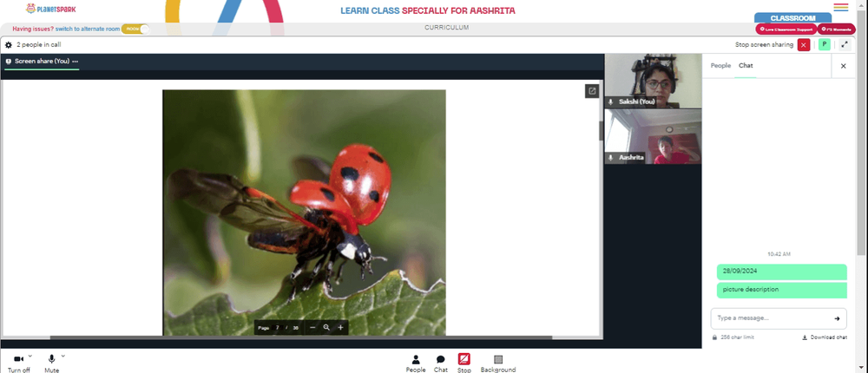Click the browser page scrollbar up arrow

pos(862,3)
